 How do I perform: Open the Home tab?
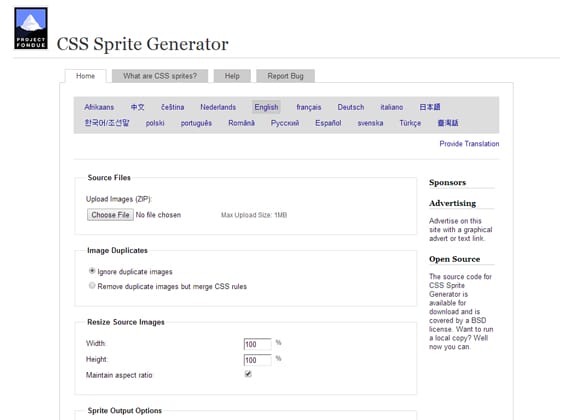pyautogui.click(x=85, y=76)
